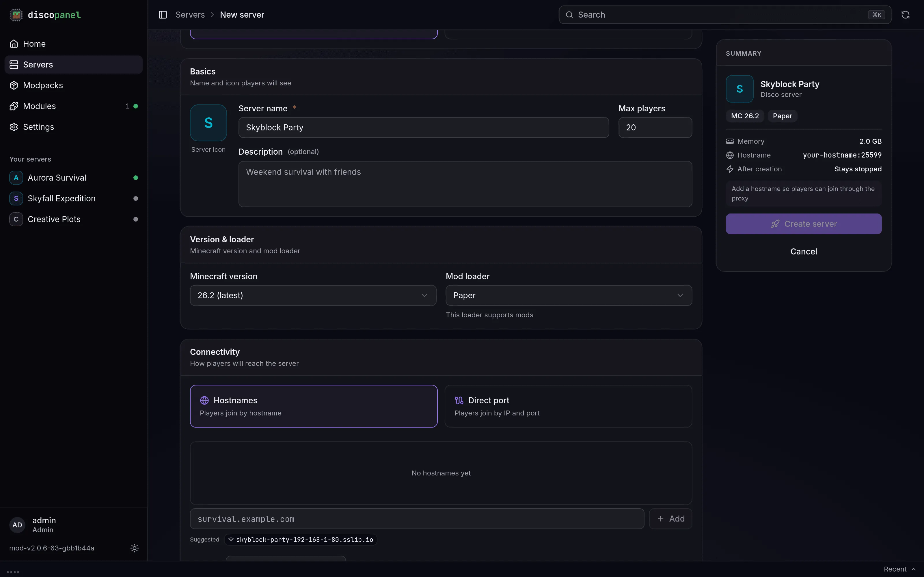Cancel the new server creation

pos(804,252)
